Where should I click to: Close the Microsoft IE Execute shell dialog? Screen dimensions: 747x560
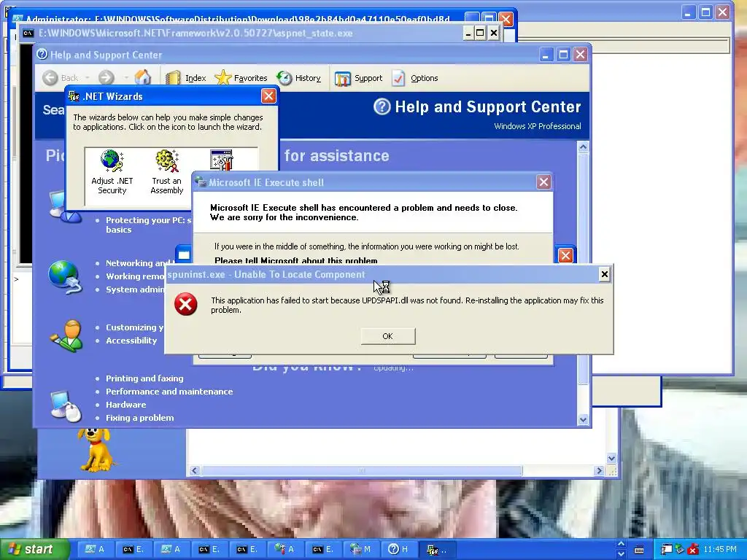[543, 182]
